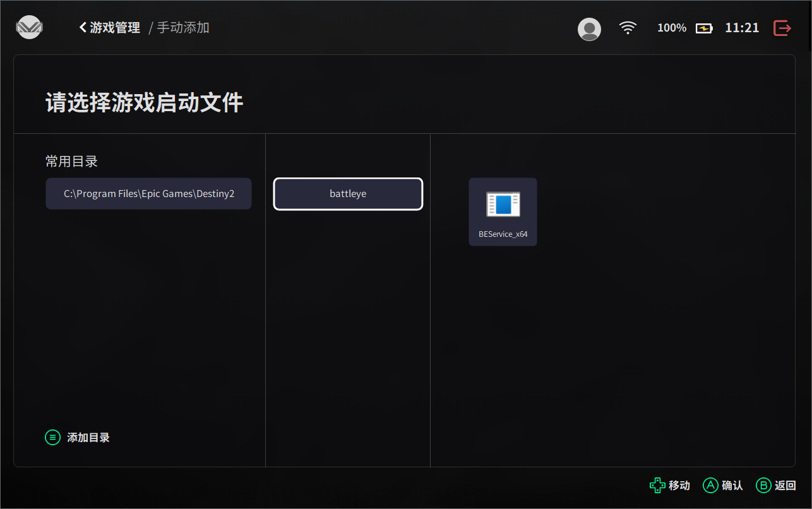Click the green D-pad 移动 icon
The image size is (812, 509).
pyautogui.click(x=657, y=485)
